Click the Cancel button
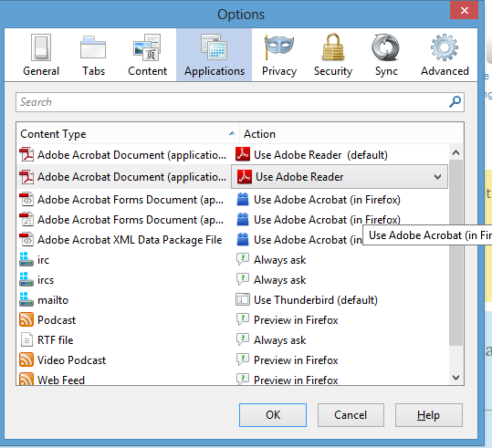This screenshot has width=492, height=448. (x=351, y=415)
